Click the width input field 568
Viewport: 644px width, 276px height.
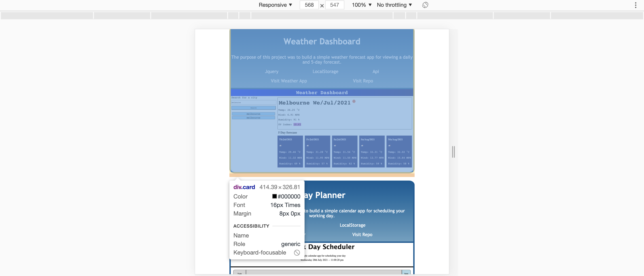tap(309, 4)
